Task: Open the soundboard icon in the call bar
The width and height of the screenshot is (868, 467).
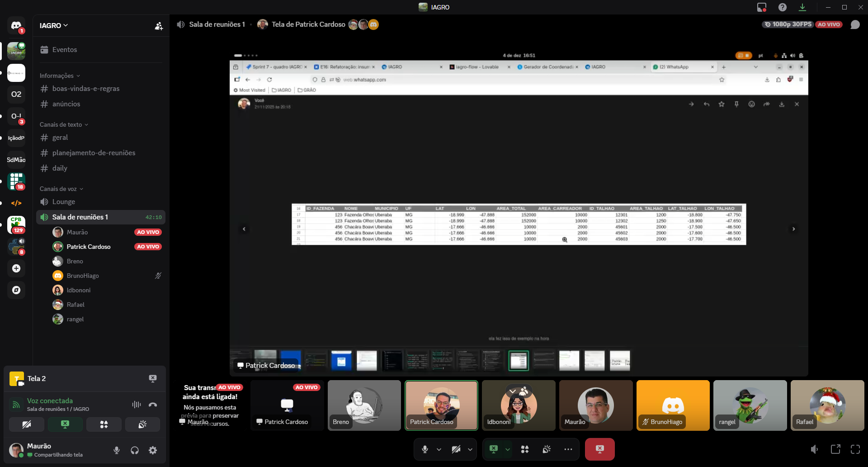Action: point(547,449)
